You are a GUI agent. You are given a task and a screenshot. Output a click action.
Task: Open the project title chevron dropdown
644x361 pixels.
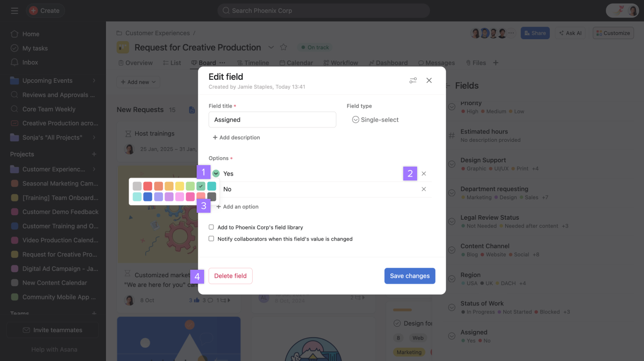coord(271,47)
